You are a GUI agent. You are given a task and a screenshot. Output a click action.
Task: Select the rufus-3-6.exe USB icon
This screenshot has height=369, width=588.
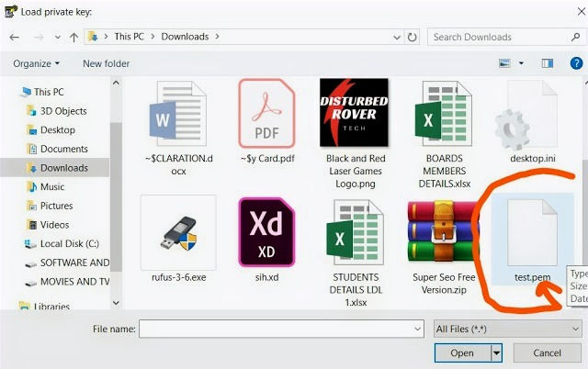[178, 232]
